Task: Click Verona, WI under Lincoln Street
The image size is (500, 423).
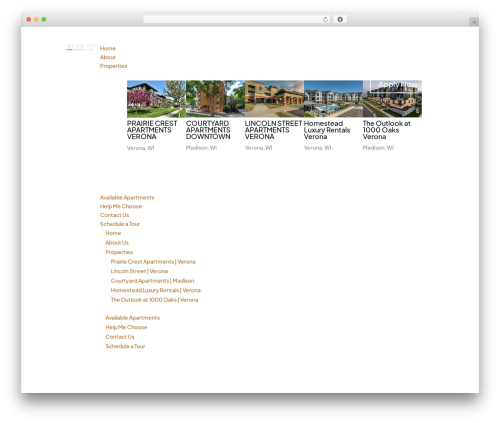Action: coord(259,148)
